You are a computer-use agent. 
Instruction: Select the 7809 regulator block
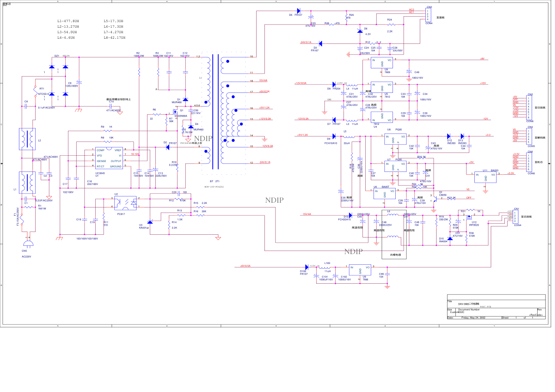(381, 63)
